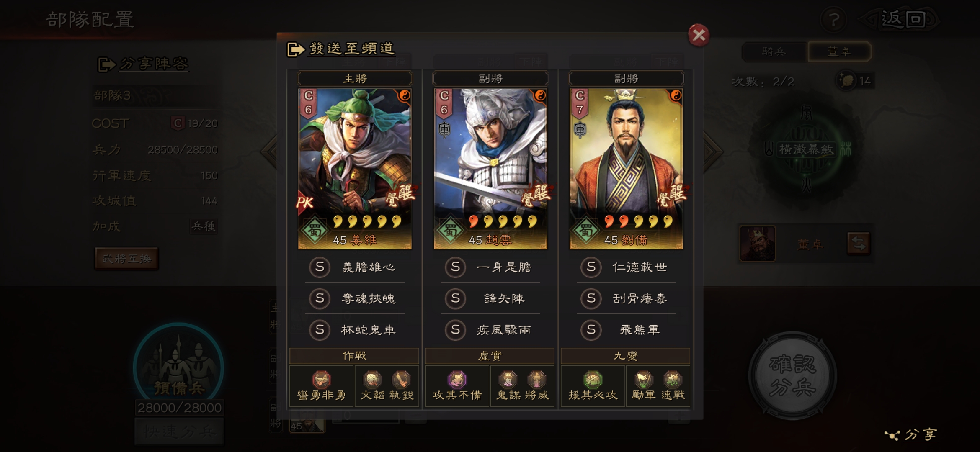Click the 武將互換 button
980x452 pixels.
point(126,259)
